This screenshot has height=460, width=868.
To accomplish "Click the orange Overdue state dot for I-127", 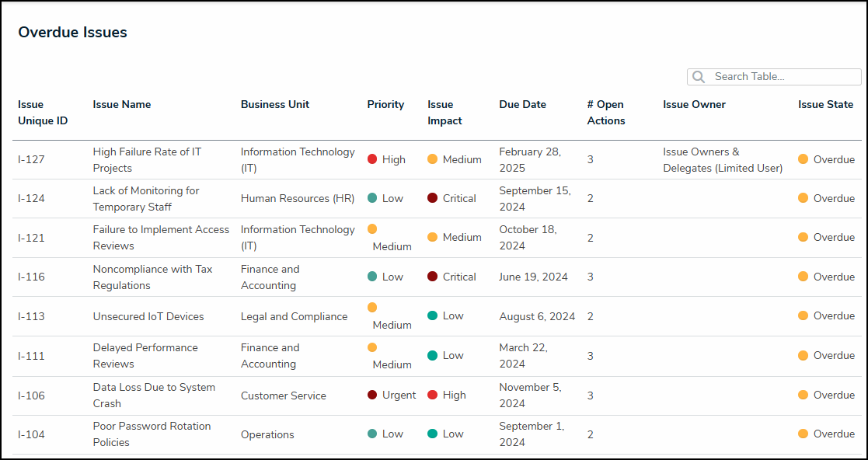I will 804,159.
